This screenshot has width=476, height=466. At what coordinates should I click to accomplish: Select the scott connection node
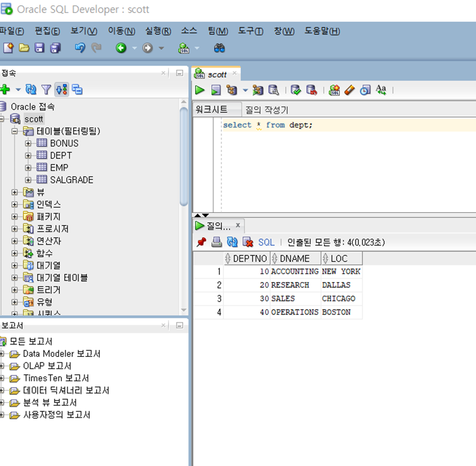click(x=34, y=119)
